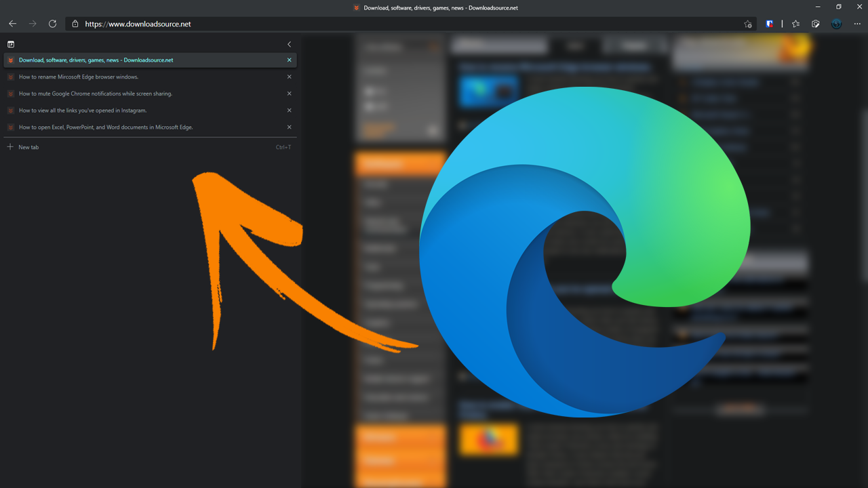Viewport: 868px width, 488px height.
Task: Restore down the browser window
Action: click(x=839, y=7)
